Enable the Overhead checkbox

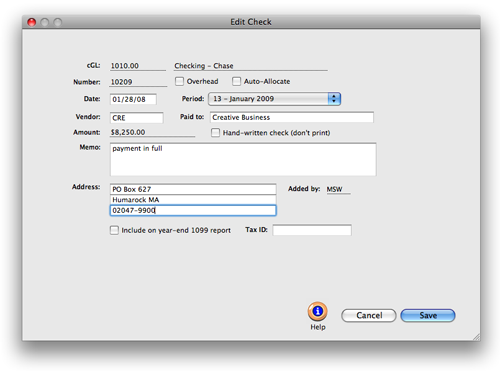pos(179,81)
